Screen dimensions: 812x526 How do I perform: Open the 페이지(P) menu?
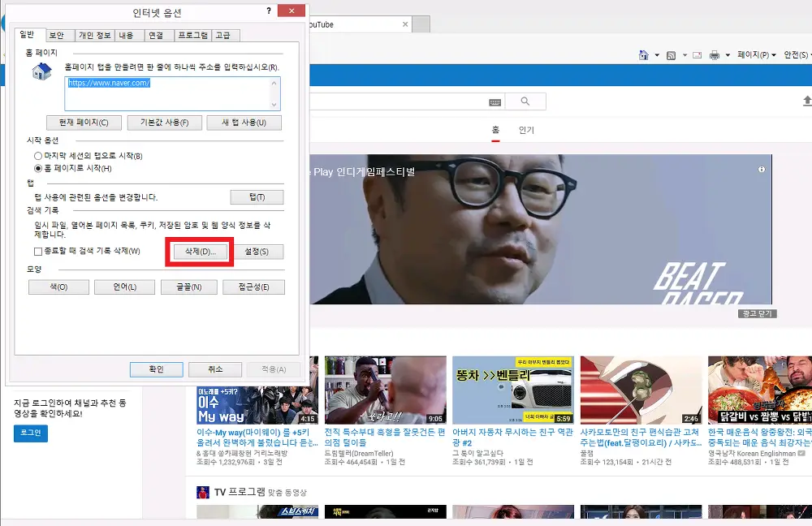757,54
